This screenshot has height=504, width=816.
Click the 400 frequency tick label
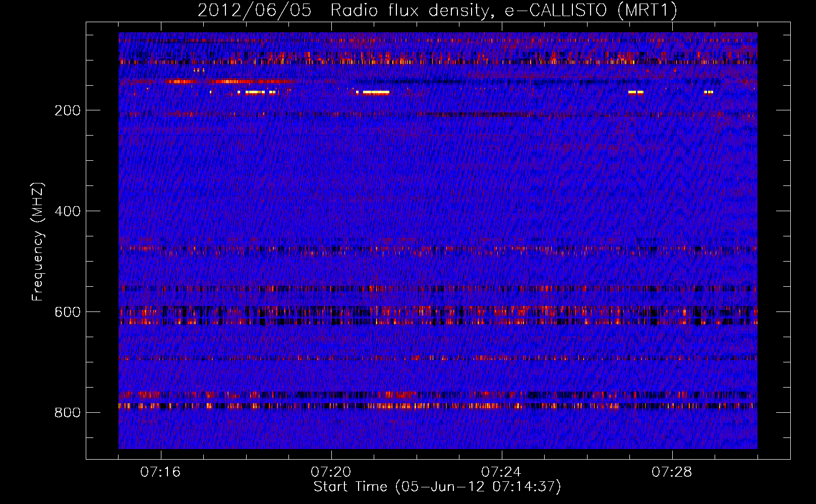pos(68,211)
